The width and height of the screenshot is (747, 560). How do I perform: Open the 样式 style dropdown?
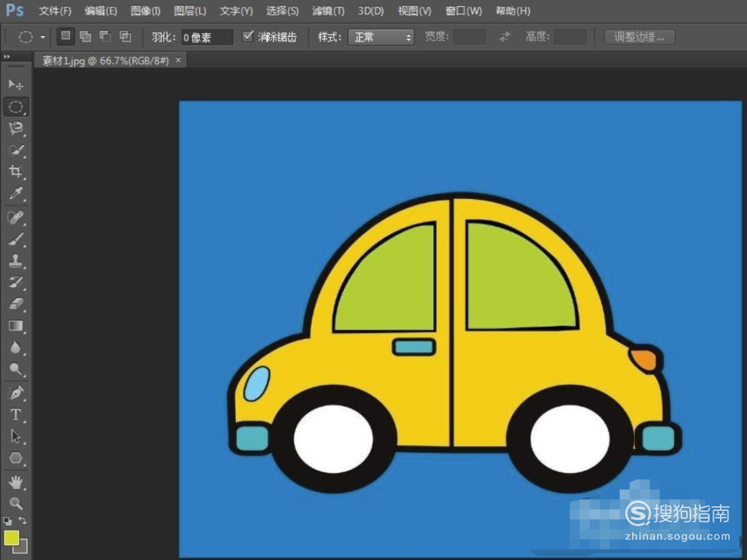381,37
